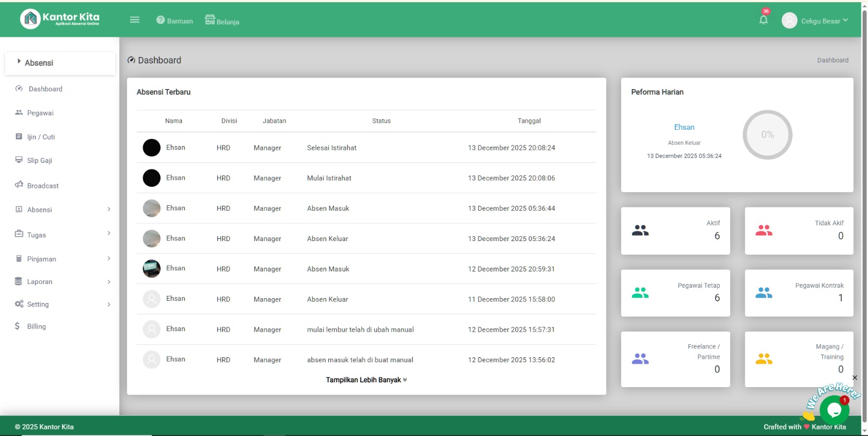The height and width of the screenshot is (436, 868).
Task: Select 'mulai lembur telah di ubah manual' text
Action: pos(360,330)
